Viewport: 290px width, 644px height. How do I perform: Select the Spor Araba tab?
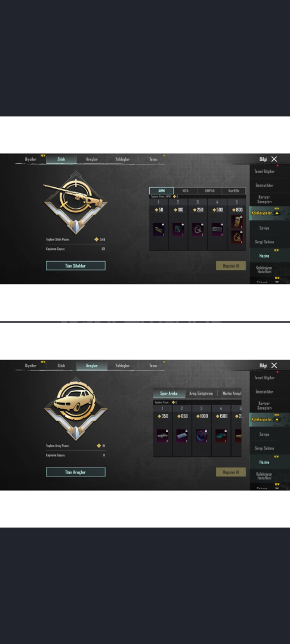pyautogui.click(x=169, y=394)
